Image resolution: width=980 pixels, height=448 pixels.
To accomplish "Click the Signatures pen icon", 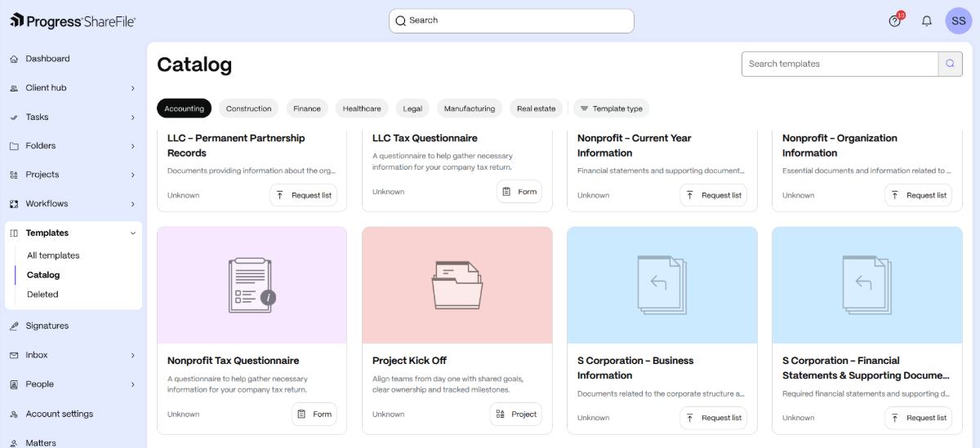I will (14, 326).
